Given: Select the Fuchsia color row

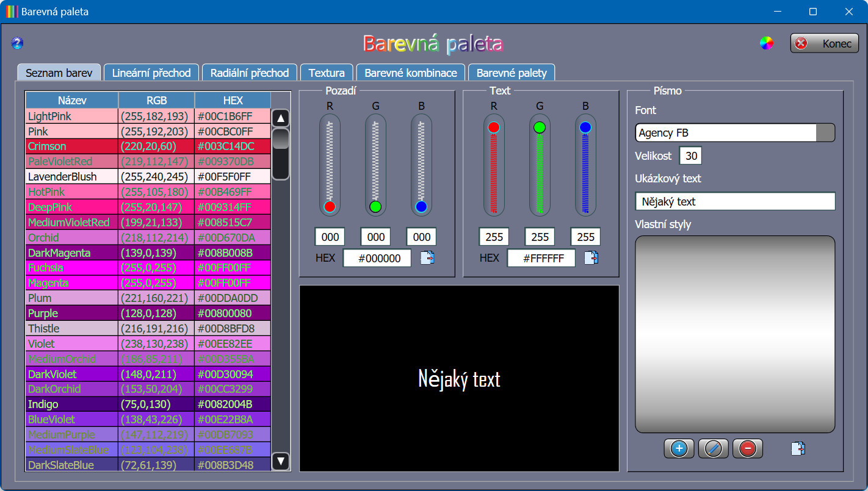Looking at the screenshot, I should pyautogui.click(x=148, y=268).
